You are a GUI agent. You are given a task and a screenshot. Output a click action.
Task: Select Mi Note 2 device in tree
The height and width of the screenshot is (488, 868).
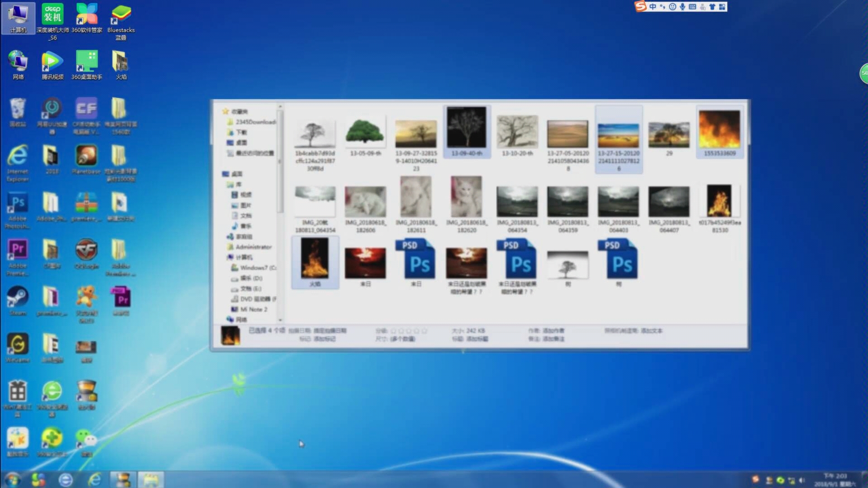(249, 309)
